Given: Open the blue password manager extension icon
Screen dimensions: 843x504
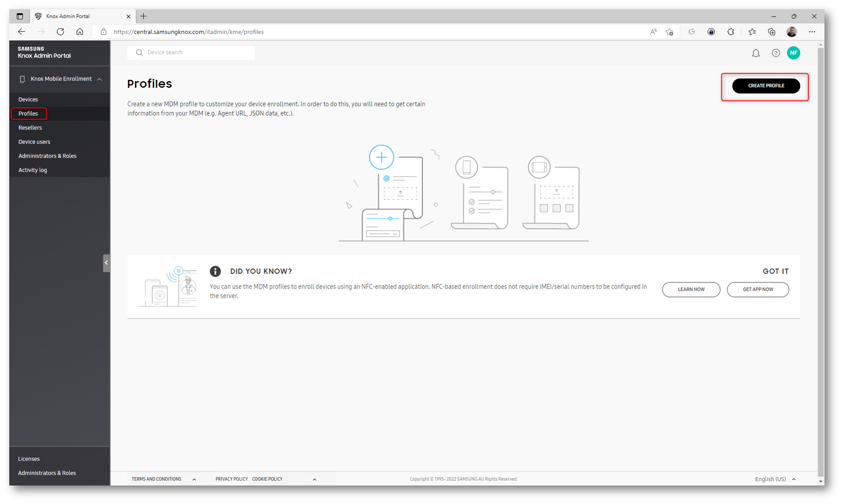Looking at the screenshot, I should 711,32.
